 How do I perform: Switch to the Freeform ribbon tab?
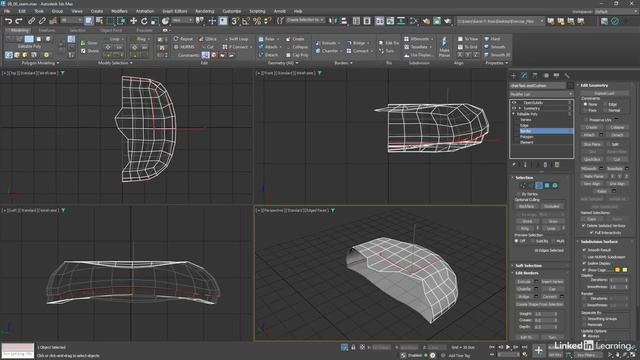47,30
